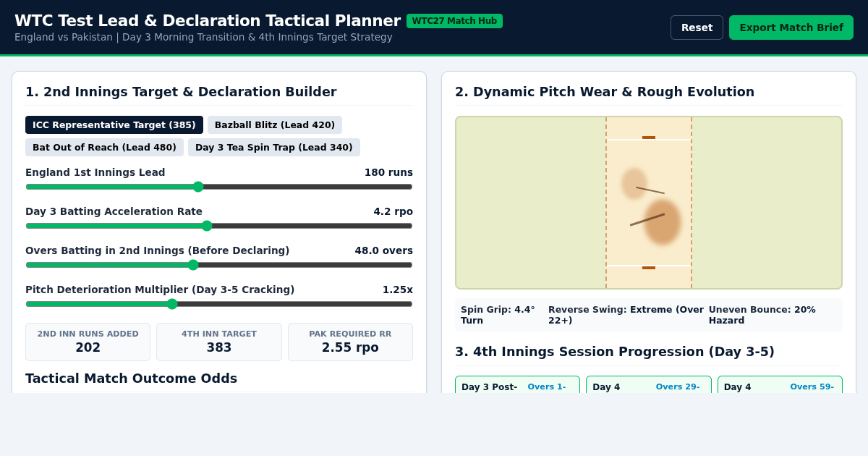Image resolution: width=868 pixels, height=456 pixels.
Task: Select Day 3 Tea Spin Trap (Lead 340) preset
Action: tap(274, 148)
